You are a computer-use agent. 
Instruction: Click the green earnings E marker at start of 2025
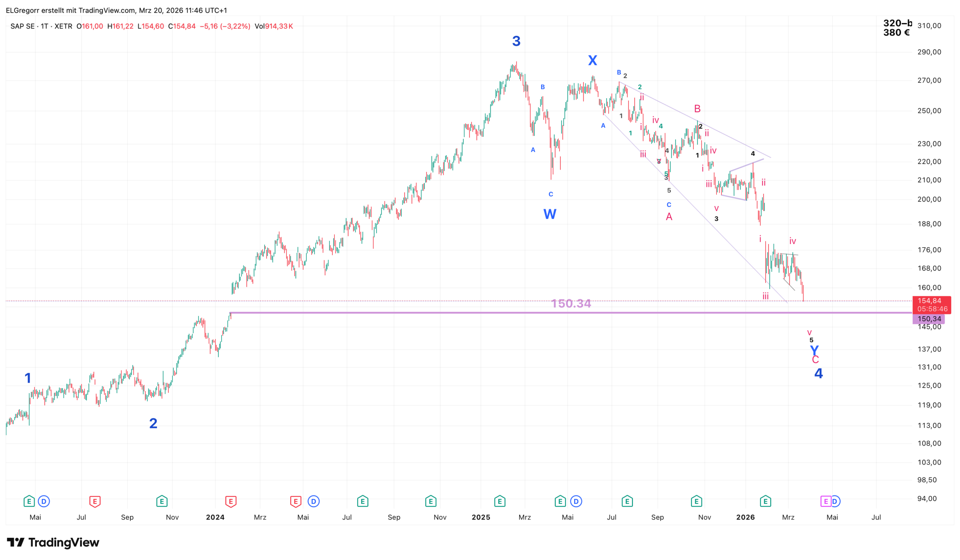click(x=500, y=501)
